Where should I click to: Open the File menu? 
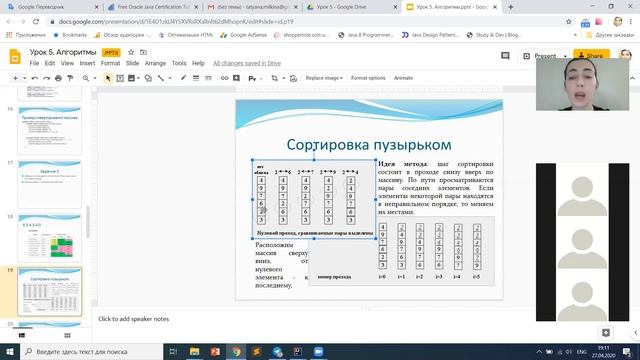(34, 63)
